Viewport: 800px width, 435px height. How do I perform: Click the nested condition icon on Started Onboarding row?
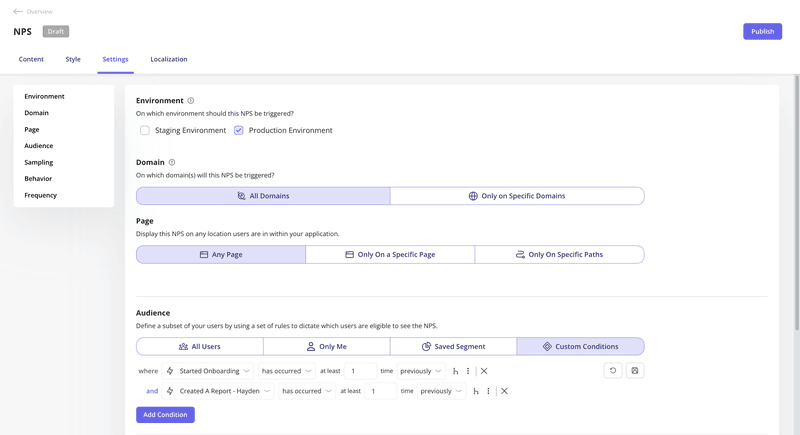point(456,371)
